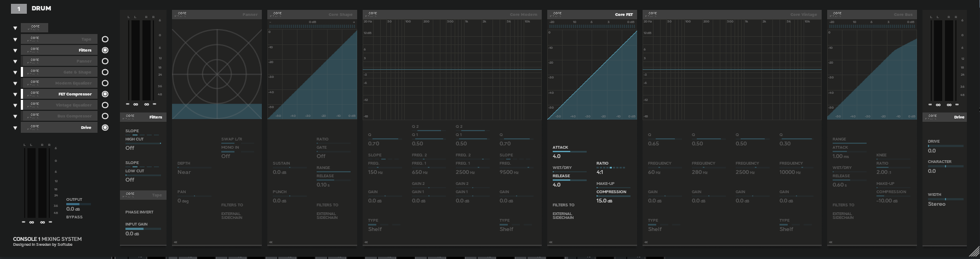Click the Core logo on the Filters slot
980x259 pixels.
click(35, 50)
